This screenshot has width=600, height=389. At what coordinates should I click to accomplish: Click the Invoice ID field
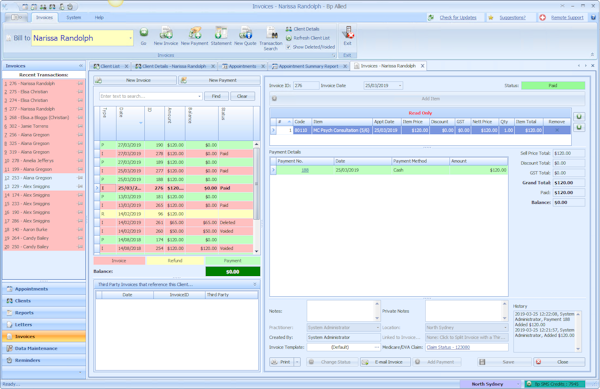click(306, 86)
